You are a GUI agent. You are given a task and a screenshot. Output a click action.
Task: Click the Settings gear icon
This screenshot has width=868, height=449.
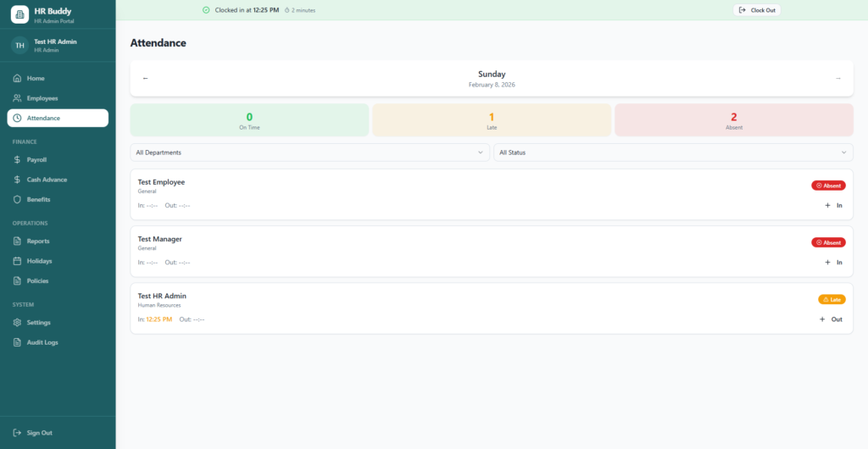[17, 322]
